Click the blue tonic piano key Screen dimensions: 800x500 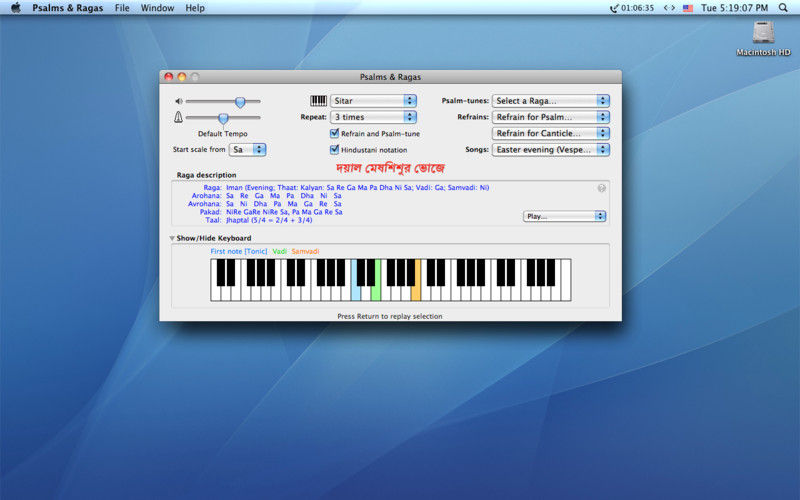pyautogui.click(x=356, y=292)
